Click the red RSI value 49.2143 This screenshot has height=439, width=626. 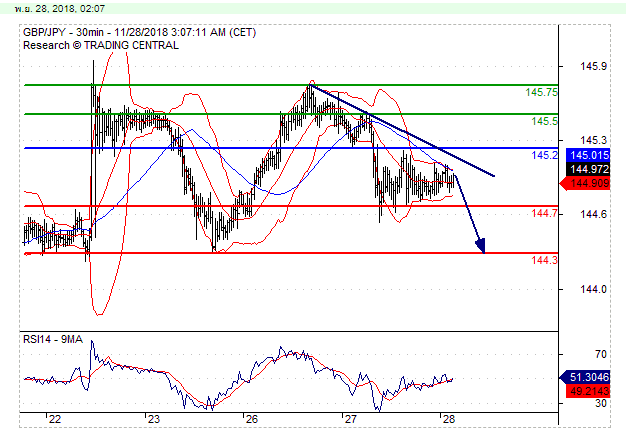[x=588, y=391]
